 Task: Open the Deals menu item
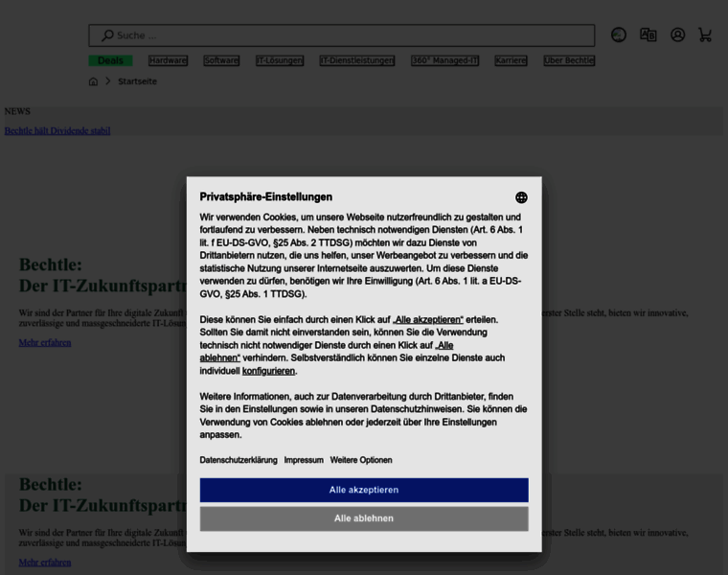(110, 60)
